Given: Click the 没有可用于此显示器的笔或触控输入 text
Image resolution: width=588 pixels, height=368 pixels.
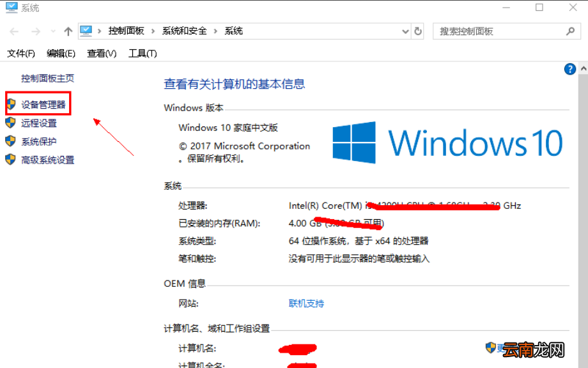Looking at the screenshot, I should tap(359, 259).
